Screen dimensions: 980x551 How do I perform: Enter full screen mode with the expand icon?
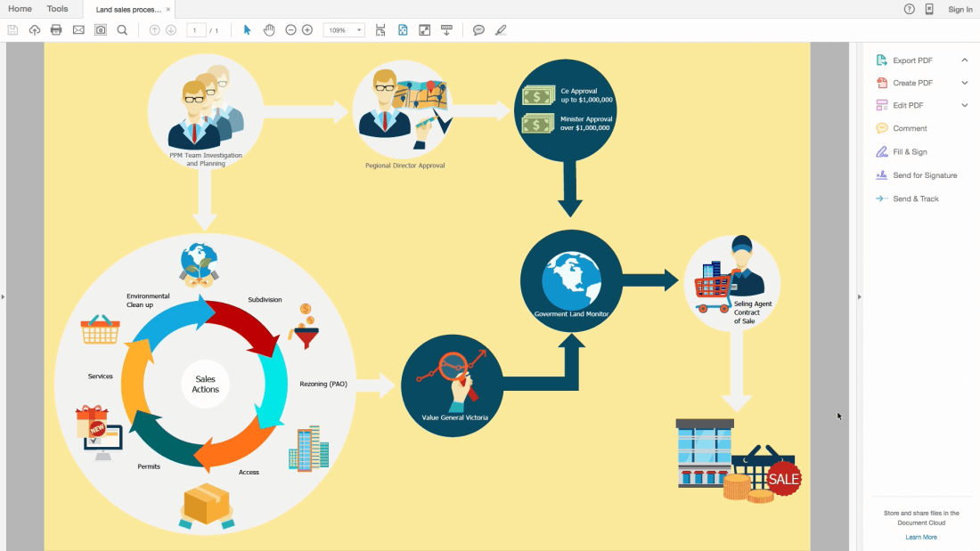(424, 30)
